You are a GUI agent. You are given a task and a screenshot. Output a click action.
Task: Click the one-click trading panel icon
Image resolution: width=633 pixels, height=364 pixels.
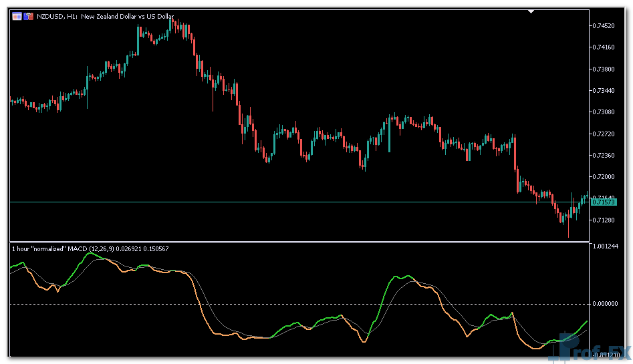17,16
